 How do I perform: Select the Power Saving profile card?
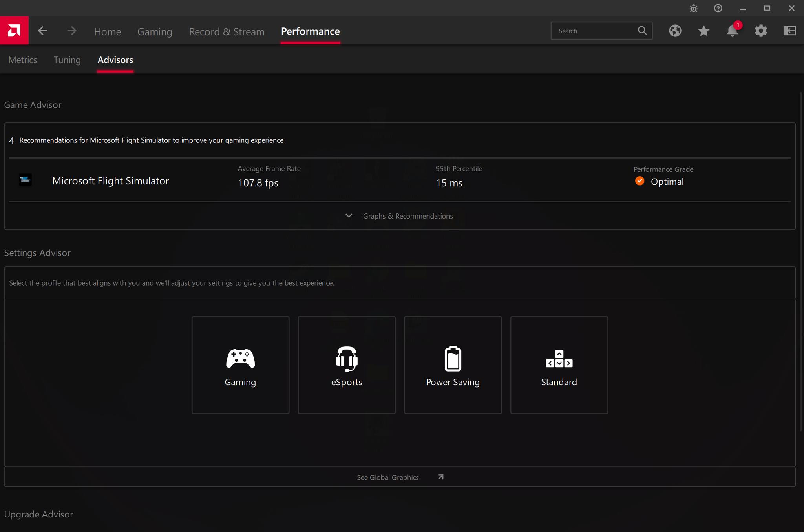coord(453,365)
